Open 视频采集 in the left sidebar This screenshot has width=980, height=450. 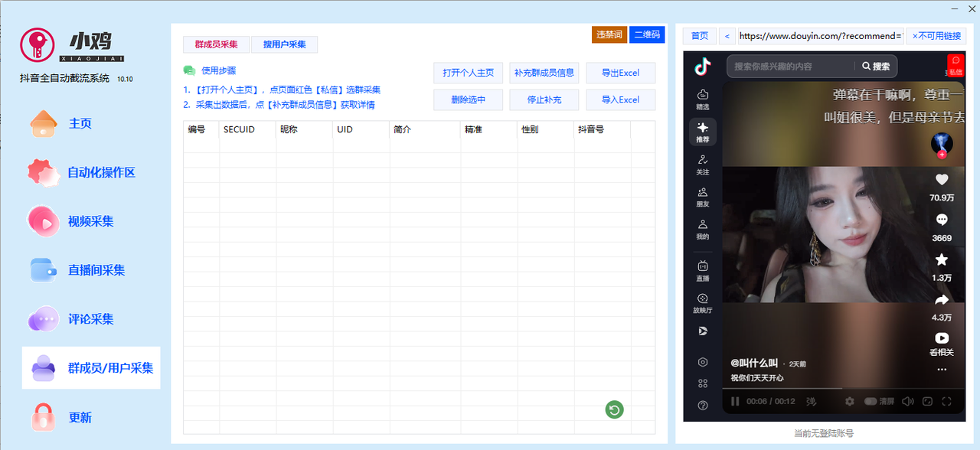(90, 220)
